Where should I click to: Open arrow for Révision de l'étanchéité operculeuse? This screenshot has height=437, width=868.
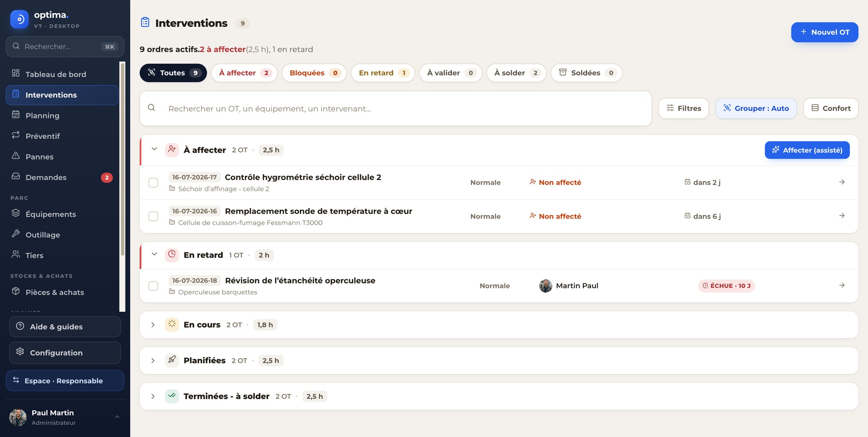[842, 285]
